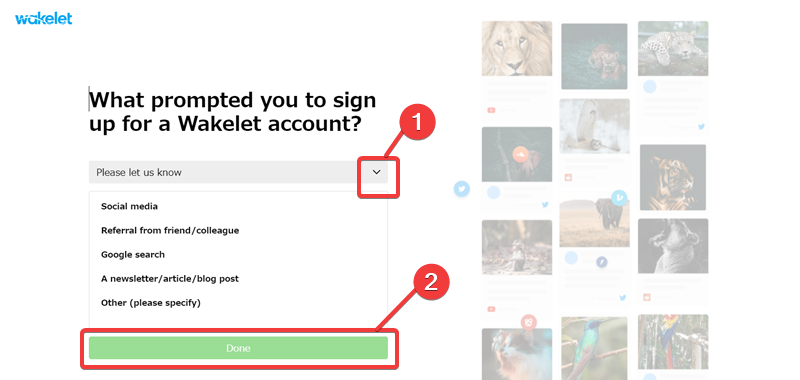The height and width of the screenshot is (380, 800).
Task: Choose the Social media option
Action: [129, 206]
